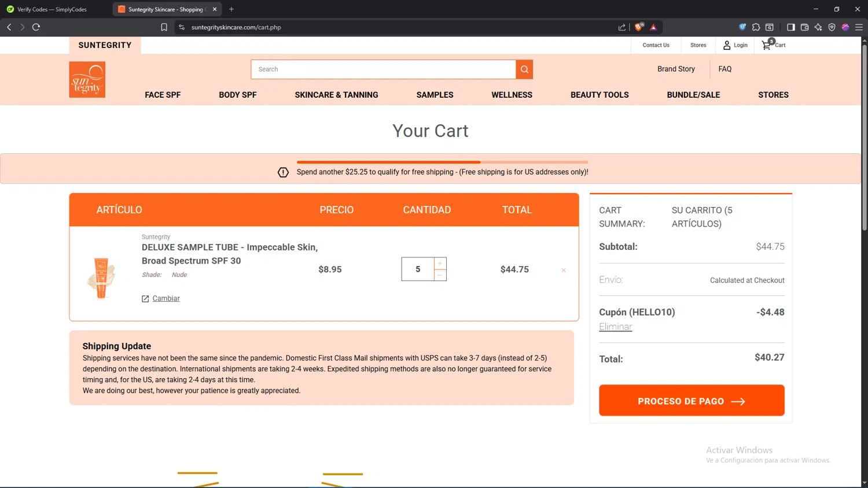Open the SAMPLES menu

pos(435,95)
